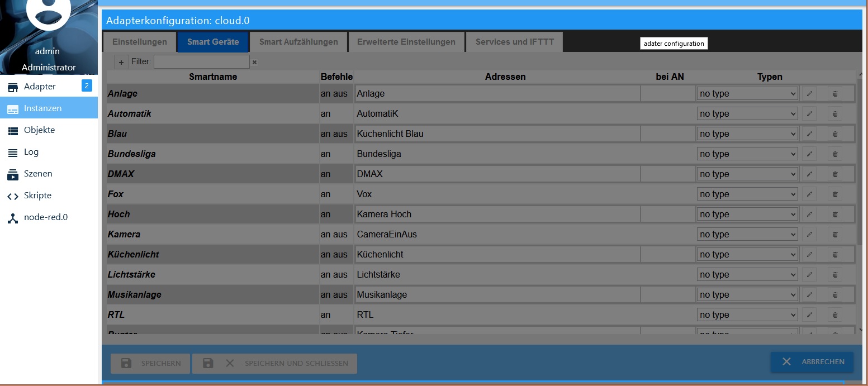Screen dimensions: 868x386
Task: Click the Speichern button
Action: pos(150,364)
